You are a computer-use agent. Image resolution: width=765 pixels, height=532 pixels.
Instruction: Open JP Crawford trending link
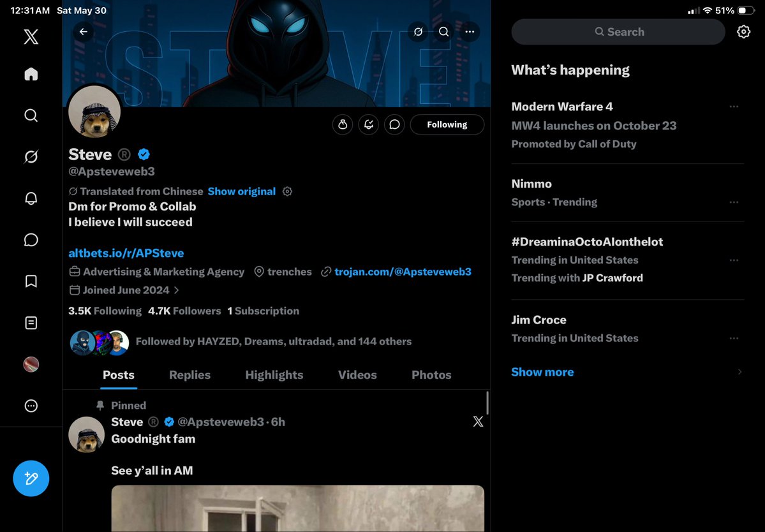coord(613,278)
